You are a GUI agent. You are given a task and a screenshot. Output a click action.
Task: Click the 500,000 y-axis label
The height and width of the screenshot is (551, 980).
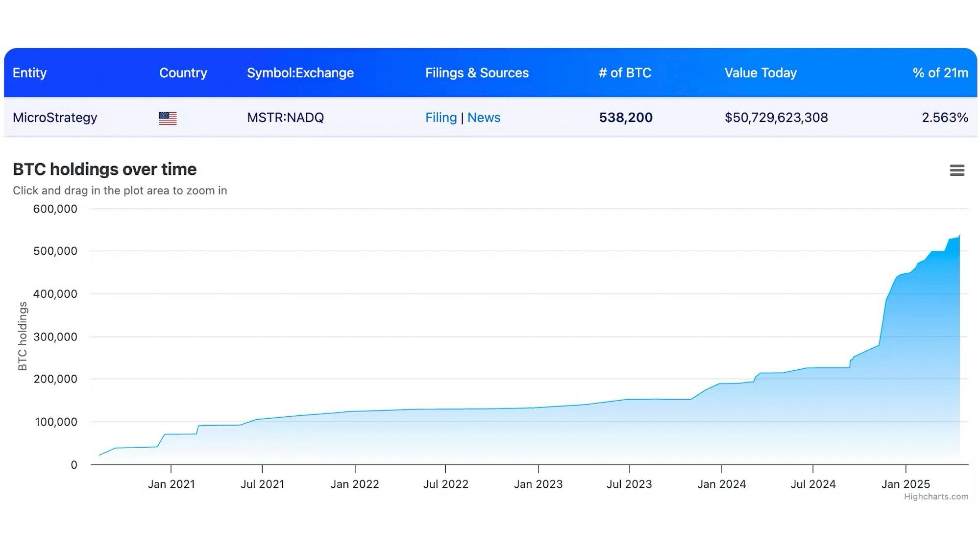click(55, 251)
